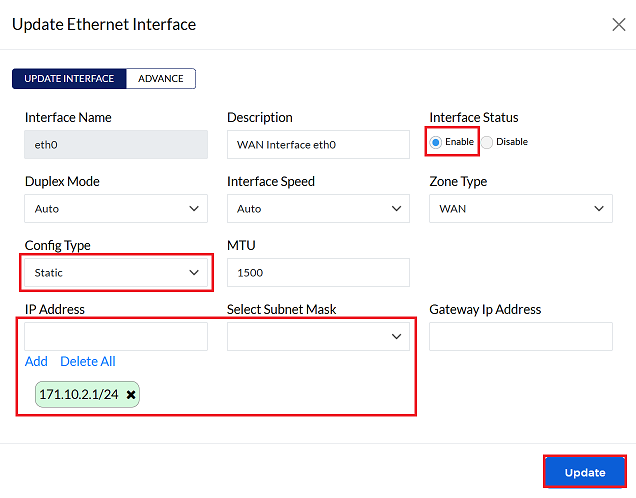Switch to the Advance tab
The image size is (636, 498).
point(161,79)
